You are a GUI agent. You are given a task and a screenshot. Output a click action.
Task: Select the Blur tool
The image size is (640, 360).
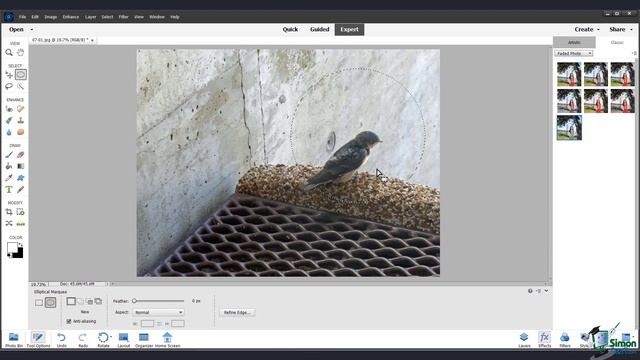9,132
